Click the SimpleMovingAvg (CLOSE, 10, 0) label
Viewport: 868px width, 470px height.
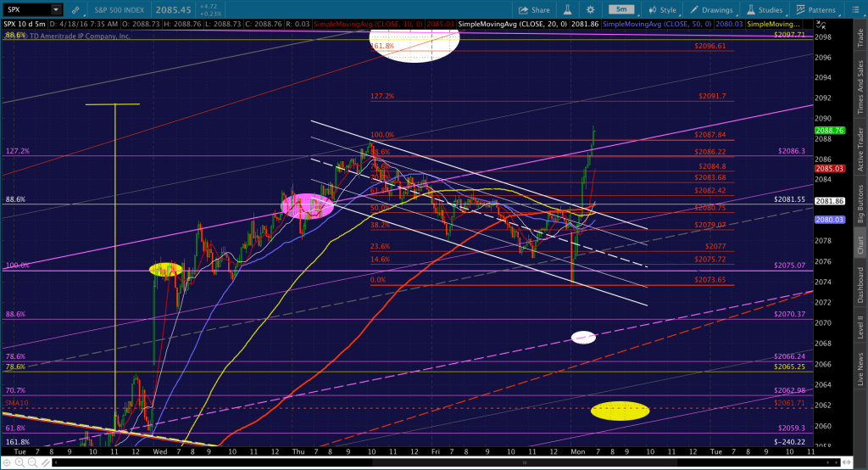(x=368, y=25)
